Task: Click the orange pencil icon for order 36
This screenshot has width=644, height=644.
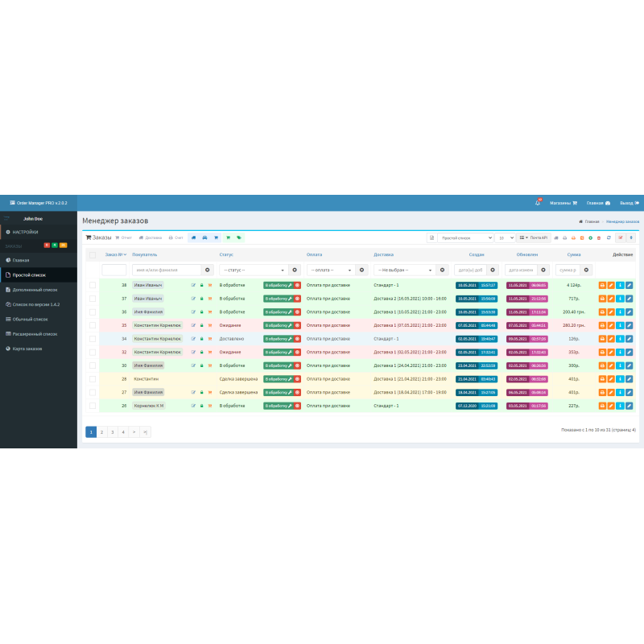Action: coord(611,312)
